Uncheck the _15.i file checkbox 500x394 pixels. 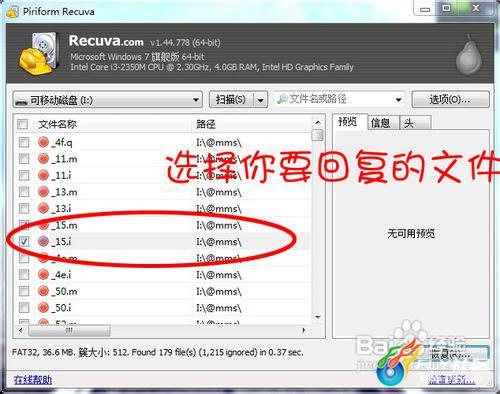(24, 241)
